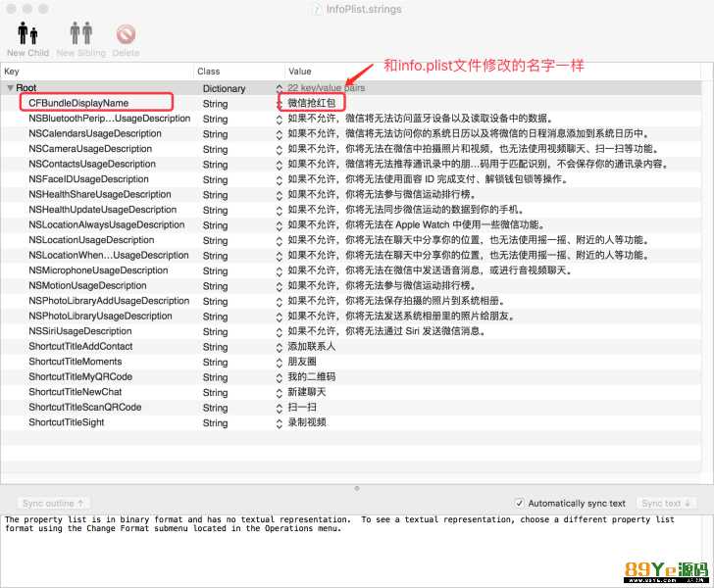
Task: Select the NSSiriUsageDescription key
Action: 80,331
